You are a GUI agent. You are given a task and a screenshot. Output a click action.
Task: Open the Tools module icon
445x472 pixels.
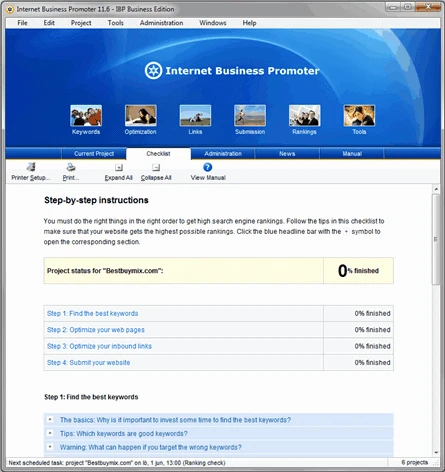click(x=359, y=116)
